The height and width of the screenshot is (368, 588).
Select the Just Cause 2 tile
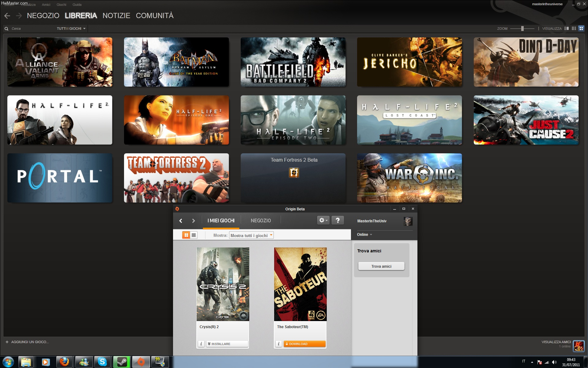click(x=526, y=120)
